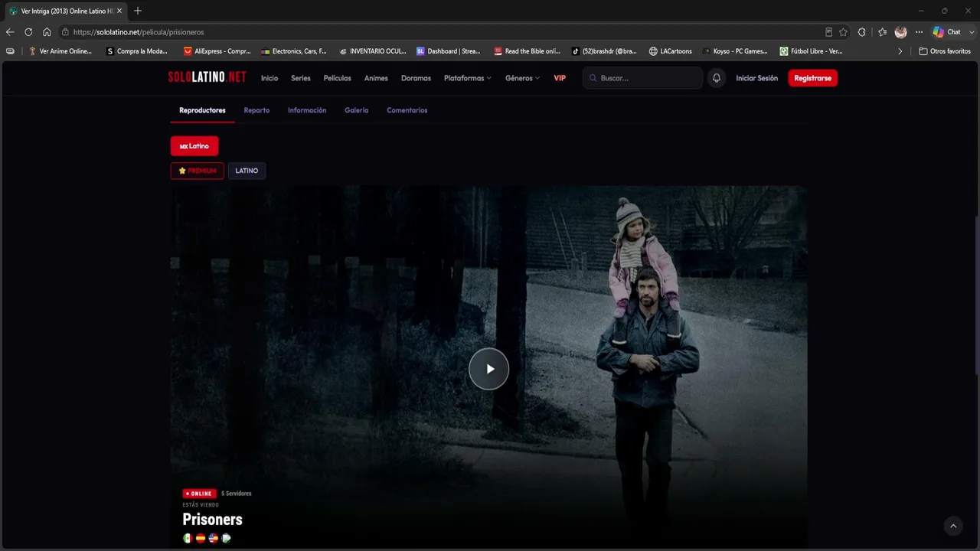The image size is (980, 551).
Task: Open Electronics, Cars bookmark
Action: point(294,51)
